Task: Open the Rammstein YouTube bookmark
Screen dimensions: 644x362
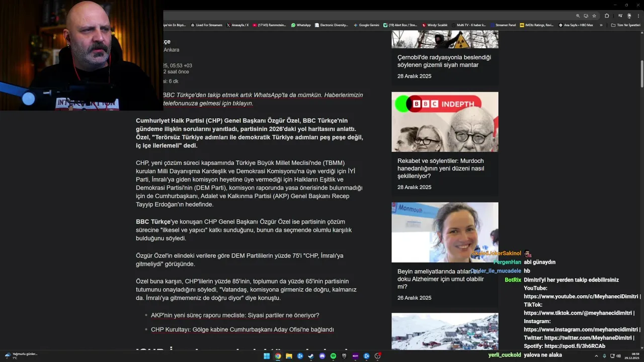Action: click(x=269, y=25)
